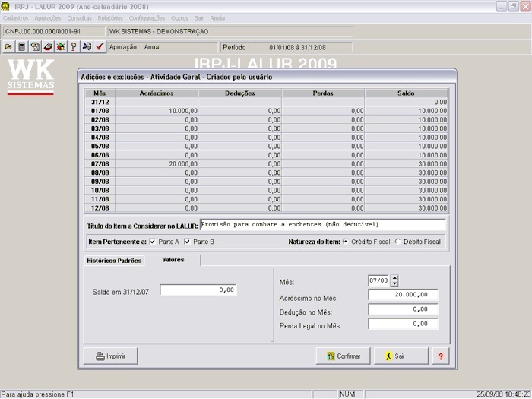Click the red question mark help button

440,356
